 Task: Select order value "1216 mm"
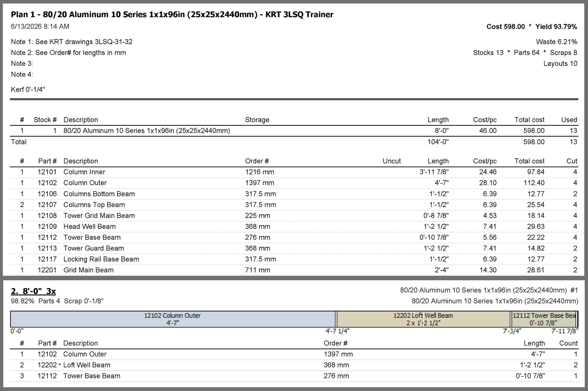click(259, 172)
